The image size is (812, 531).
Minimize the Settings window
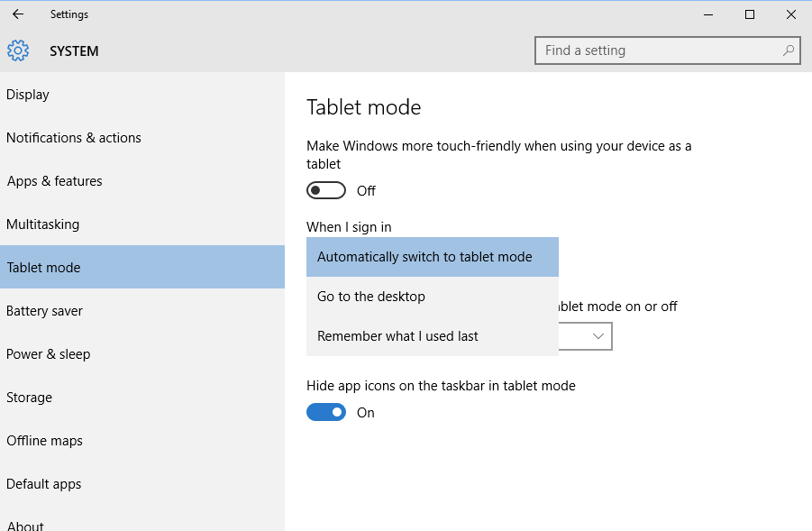tap(708, 14)
